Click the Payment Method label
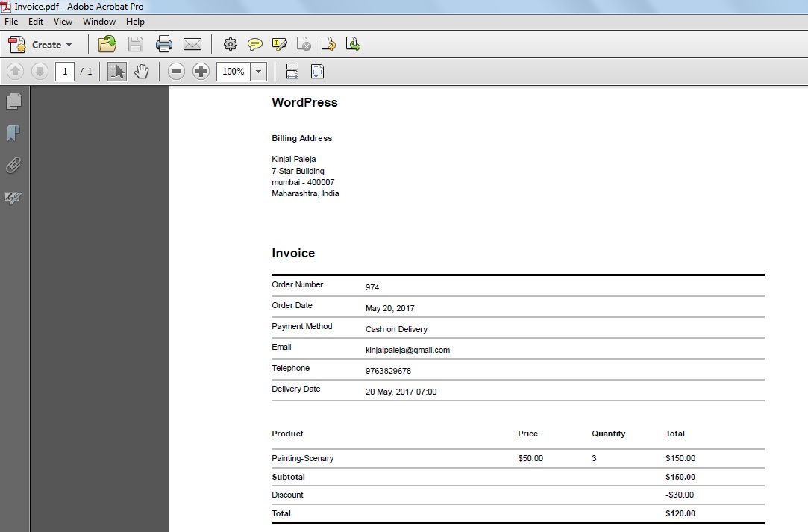 (x=302, y=326)
